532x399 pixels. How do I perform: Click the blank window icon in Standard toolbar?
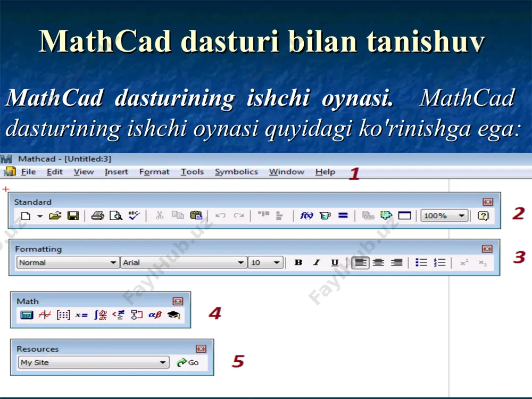pyautogui.click(x=404, y=215)
